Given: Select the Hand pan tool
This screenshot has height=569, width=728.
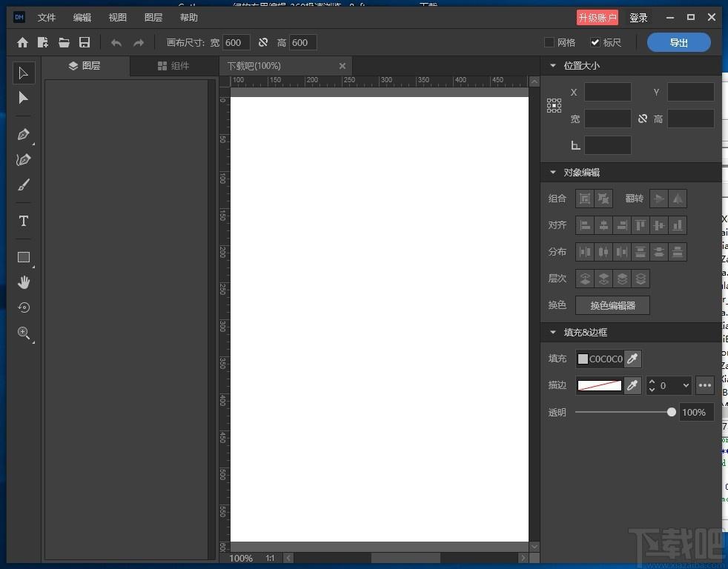Looking at the screenshot, I should coord(23,282).
